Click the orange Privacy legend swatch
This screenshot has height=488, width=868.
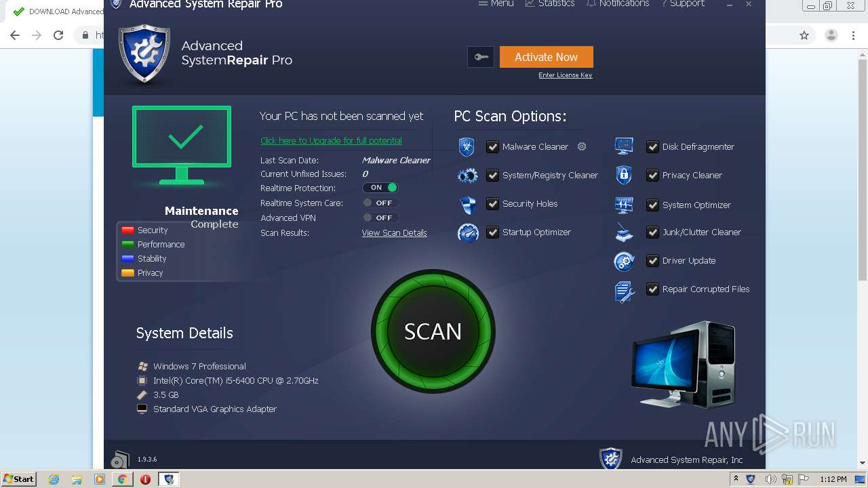point(127,273)
